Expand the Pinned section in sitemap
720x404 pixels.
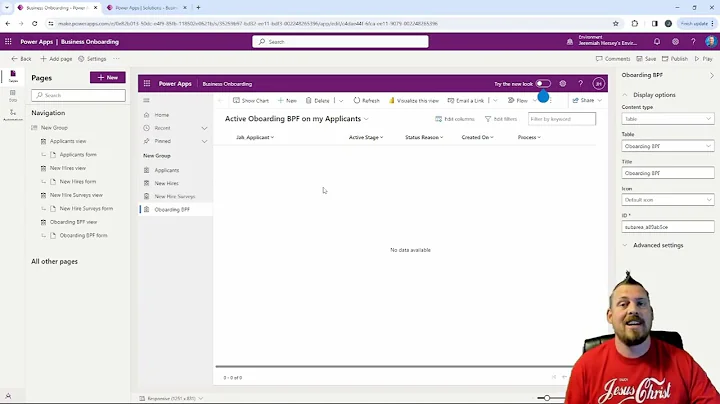(204, 141)
